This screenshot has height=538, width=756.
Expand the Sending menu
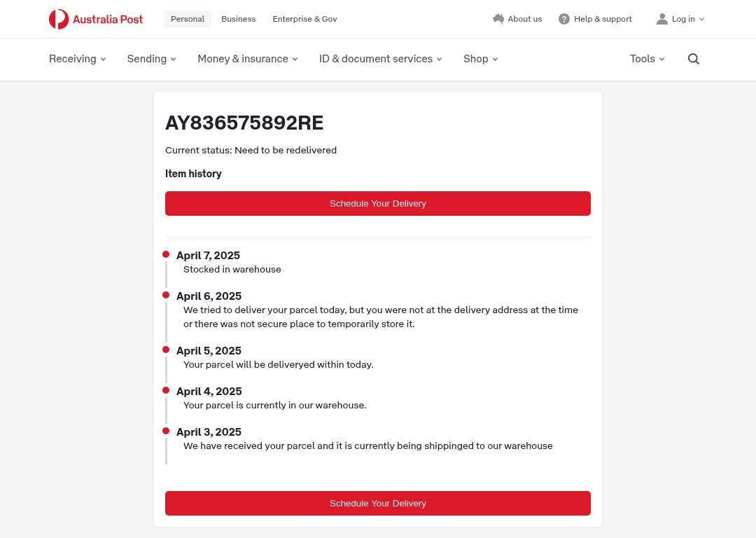(x=152, y=59)
